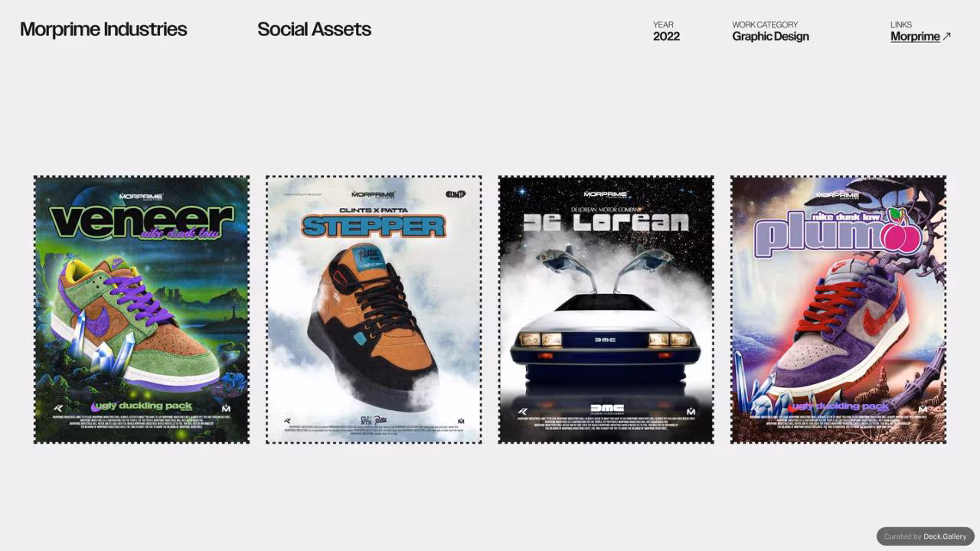
Task: Click the arrow icon beside Morprime link
Action: pos(947,36)
